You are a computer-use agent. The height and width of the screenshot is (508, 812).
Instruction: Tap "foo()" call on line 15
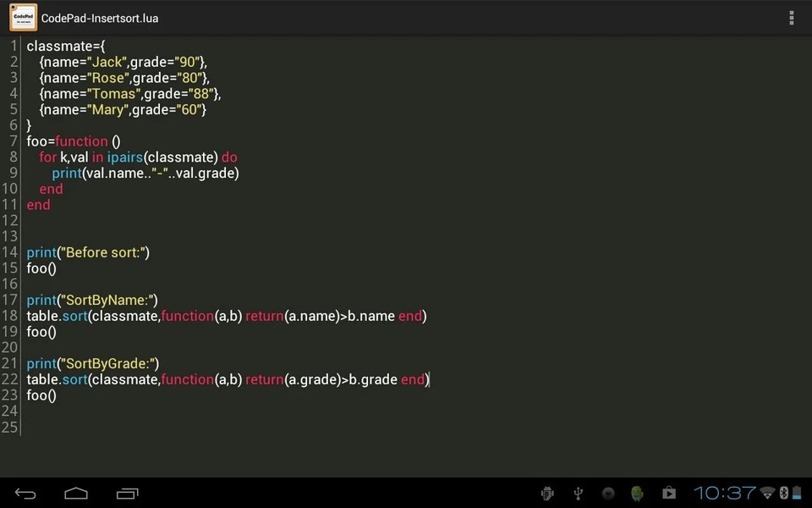point(41,268)
